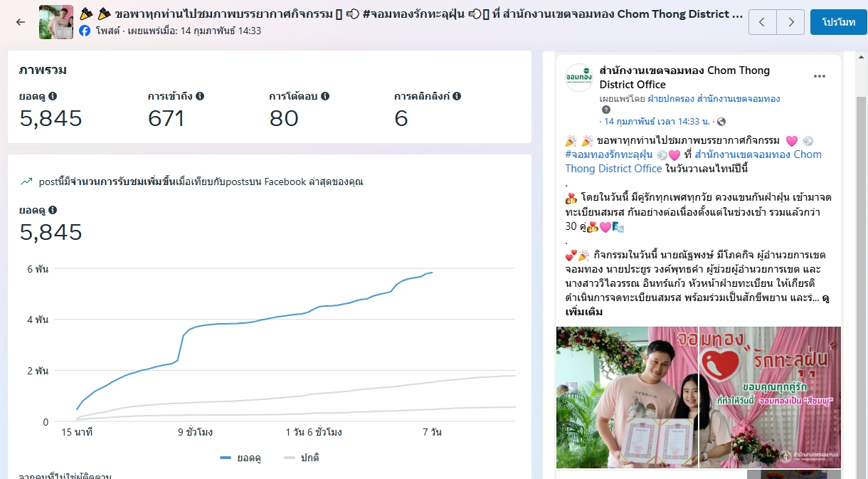Click info icon beside chart ยอดดู heading
The width and height of the screenshot is (868, 479).
53,211
